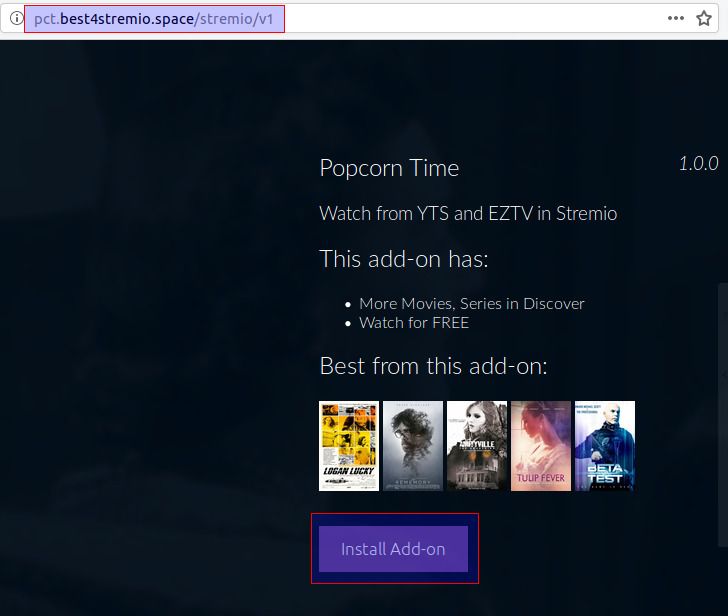This screenshot has width=728, height=616.
Task: Open the Logan Lucky poster thumbnail
Action: click(349, 446)
